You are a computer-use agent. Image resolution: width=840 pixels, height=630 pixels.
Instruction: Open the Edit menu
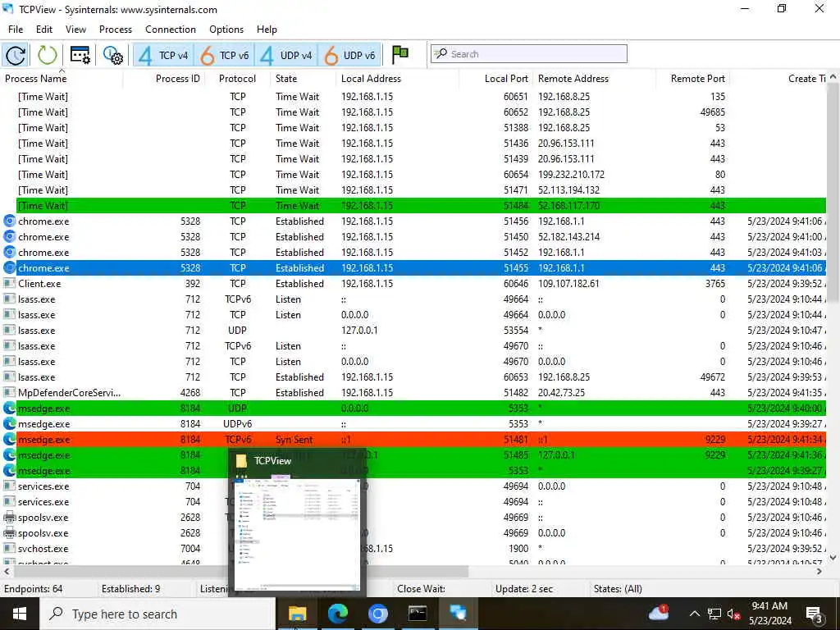click(x=44, y=30)
